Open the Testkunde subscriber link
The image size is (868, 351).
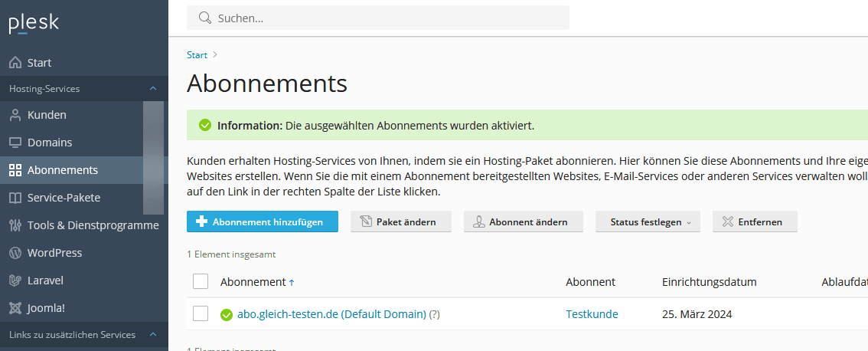tap(592, 314)
